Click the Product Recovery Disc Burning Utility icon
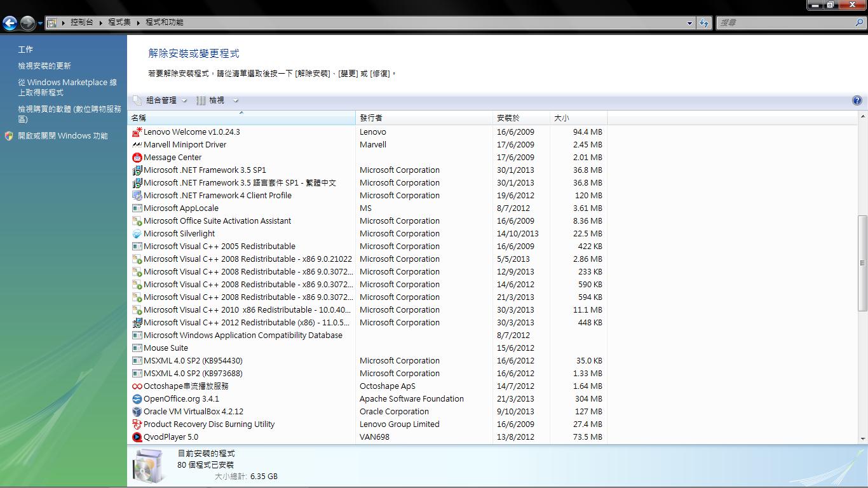This screenshot has width=868, height=488. click(137, 424)
